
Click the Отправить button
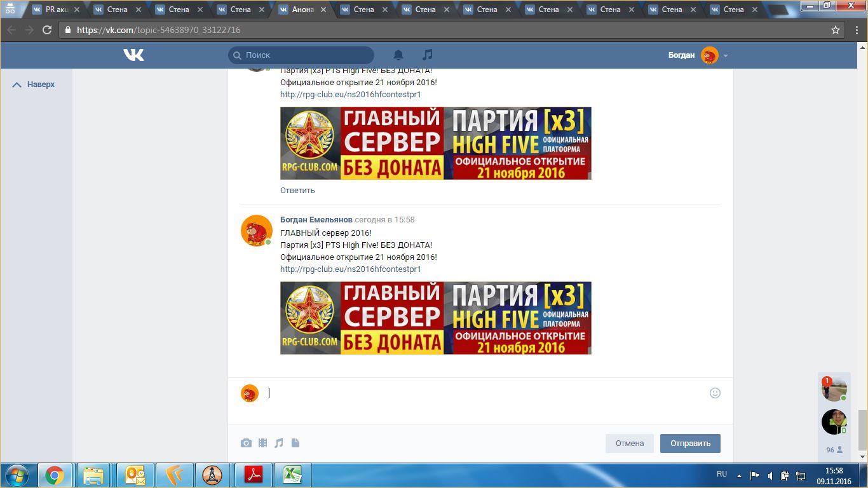coord(690,444)
